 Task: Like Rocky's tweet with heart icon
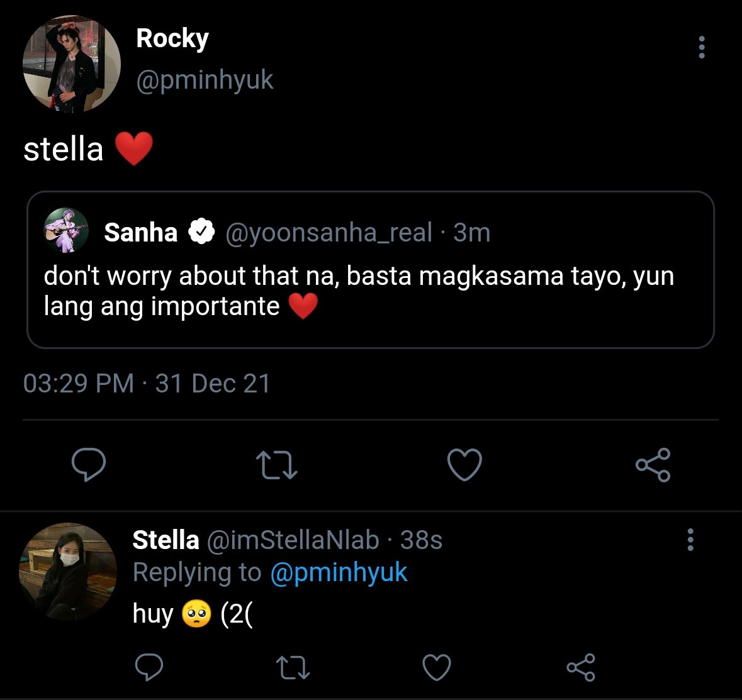(464, 464)
